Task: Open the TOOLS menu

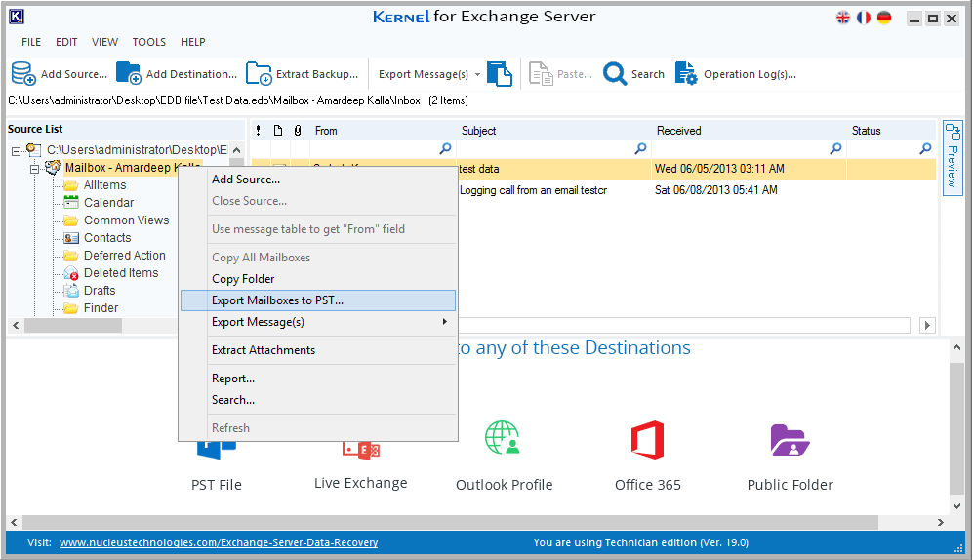Action: tap(149, 42)
